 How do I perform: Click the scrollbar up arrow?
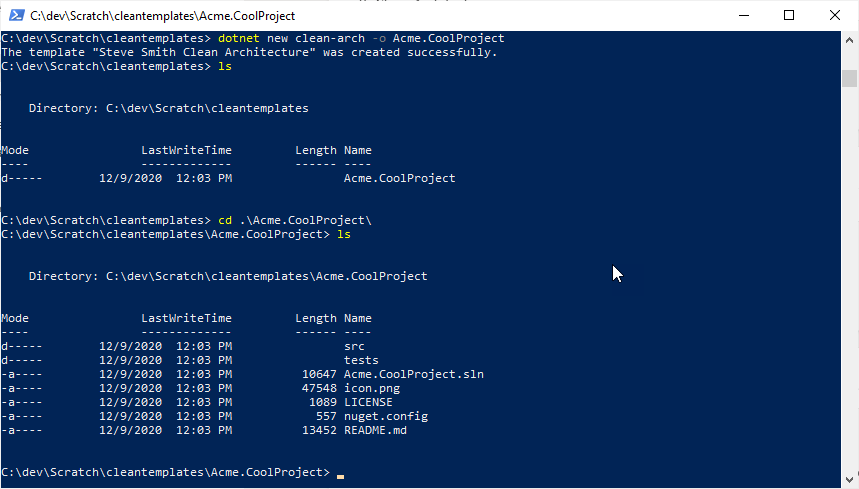coord(849,40)
